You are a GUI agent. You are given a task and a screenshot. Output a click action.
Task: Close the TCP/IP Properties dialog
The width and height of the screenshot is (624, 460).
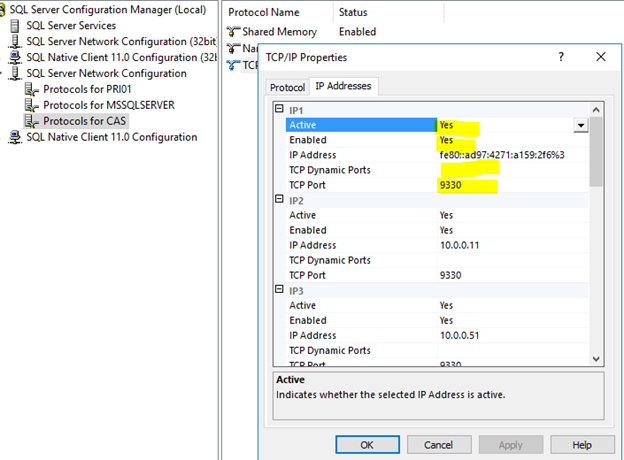(x=601, y=57)
